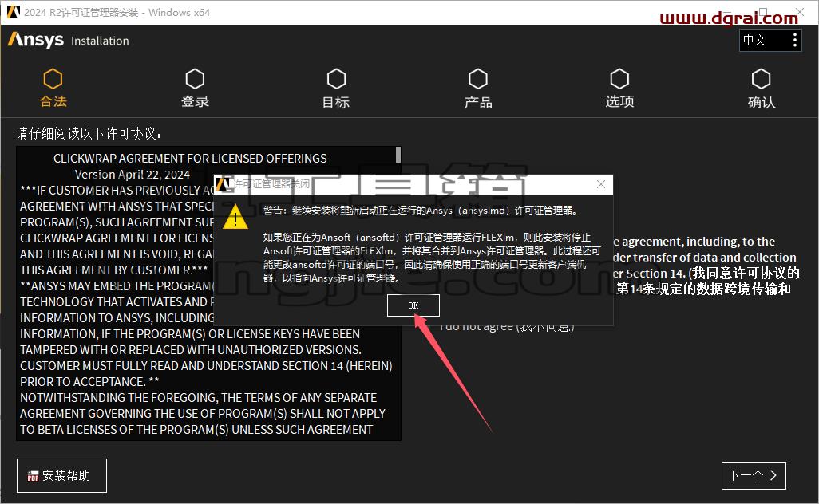Select the agree option mentioning Section 14
819x504 pixels.
706,265
